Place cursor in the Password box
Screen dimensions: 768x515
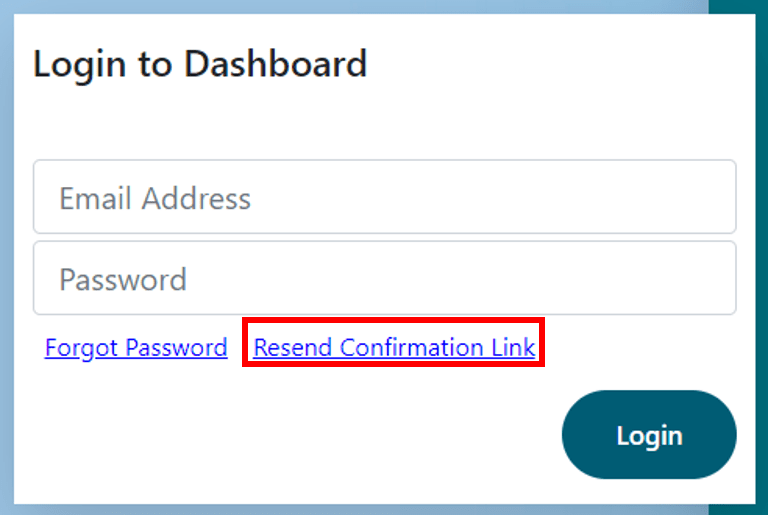(384, 278)
